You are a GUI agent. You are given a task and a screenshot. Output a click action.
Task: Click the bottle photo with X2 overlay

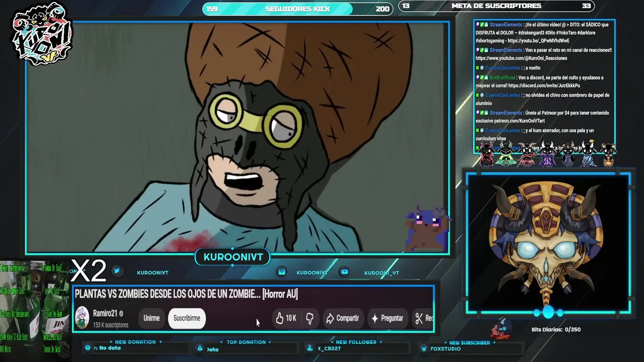pos(34,311)
